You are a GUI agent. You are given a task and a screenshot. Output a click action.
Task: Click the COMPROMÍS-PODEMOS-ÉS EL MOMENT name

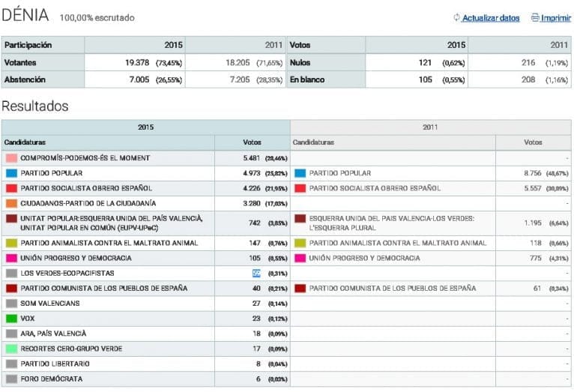[85, 158]
